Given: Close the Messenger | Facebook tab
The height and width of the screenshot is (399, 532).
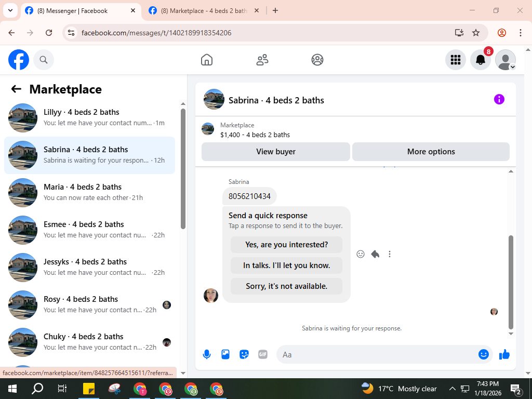Looking at the screenshot, I should tap(133, 10).
